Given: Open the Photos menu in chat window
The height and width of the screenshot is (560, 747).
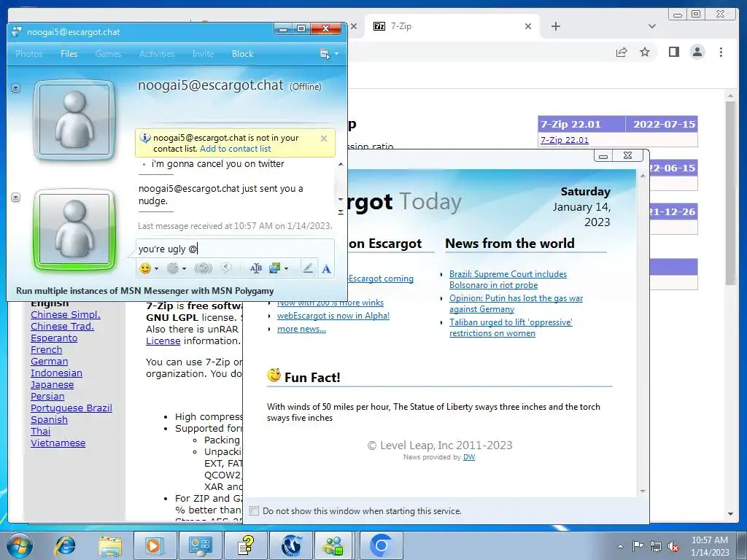Looking at the screenshot, I should tap(29, 54).
